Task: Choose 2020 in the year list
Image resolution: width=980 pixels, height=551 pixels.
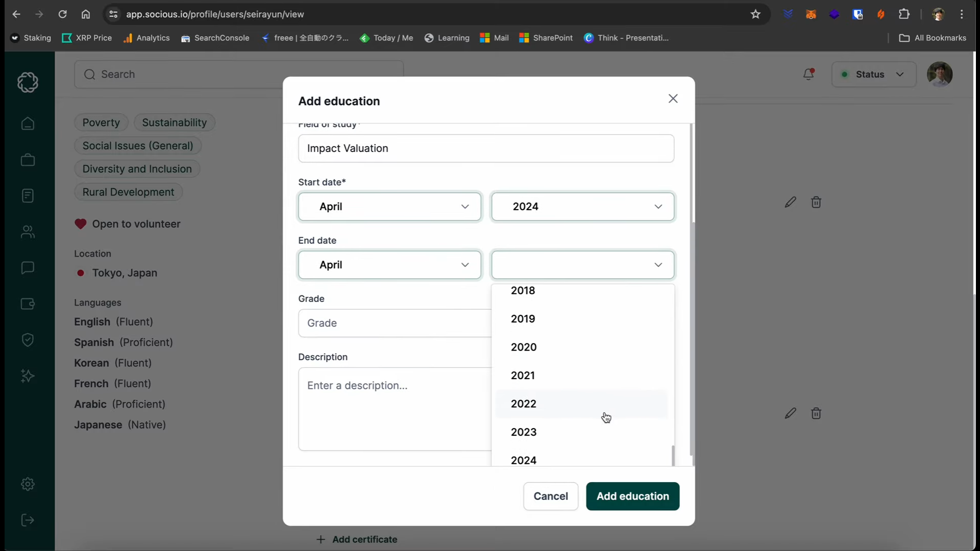Action: pyautogui.click(x=524, y=347)
